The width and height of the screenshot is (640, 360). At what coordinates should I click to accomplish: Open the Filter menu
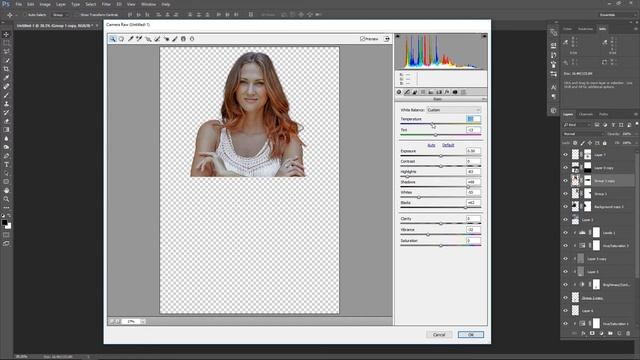click(106, 4)
